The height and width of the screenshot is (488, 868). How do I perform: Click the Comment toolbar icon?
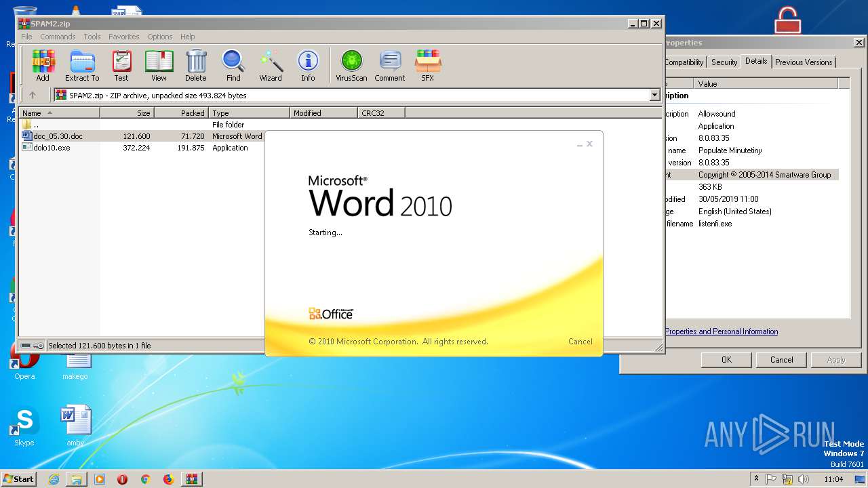pyautogui.click(x=390, y=66)
